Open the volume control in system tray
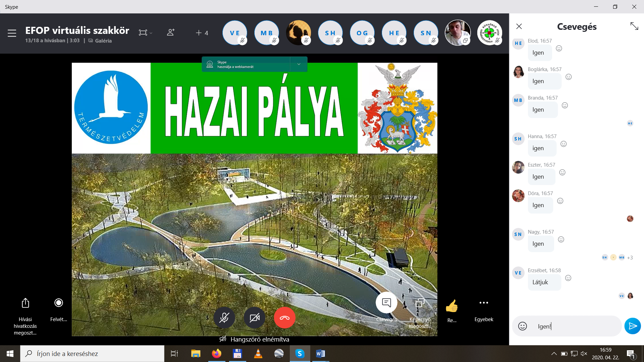This screenshot has width=644, height=362. (x=584, y=354)
